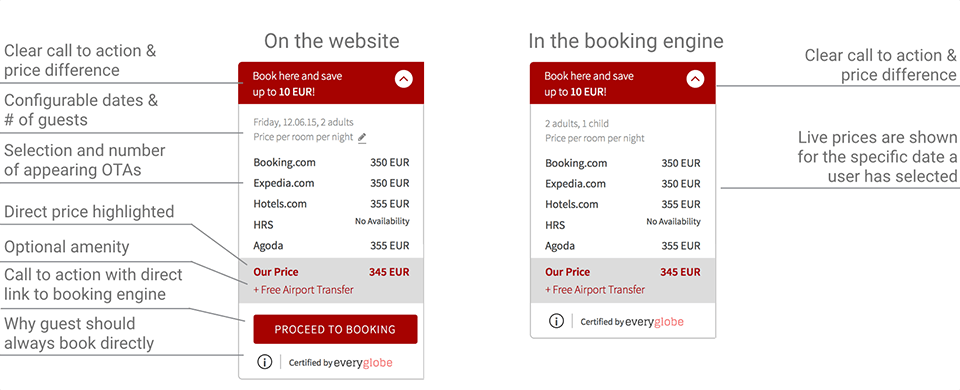Open Free Airport Transfer in booking engine widget
The width and height of the screenshot is (960, 390).
click(x=595, y=290)
